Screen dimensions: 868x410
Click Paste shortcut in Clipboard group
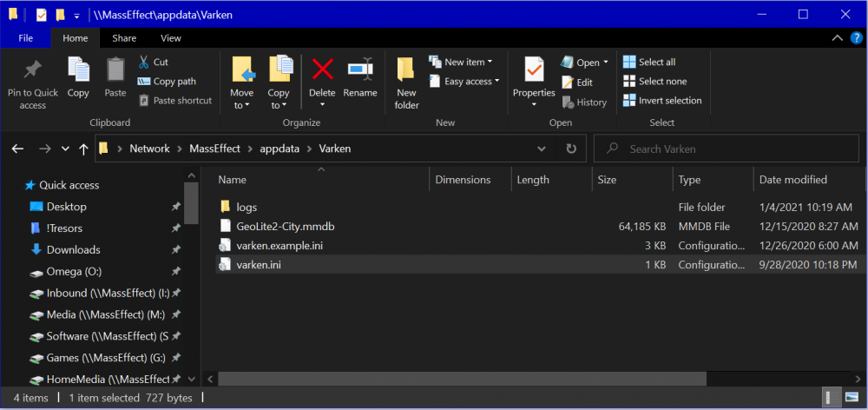pos(175,100)
